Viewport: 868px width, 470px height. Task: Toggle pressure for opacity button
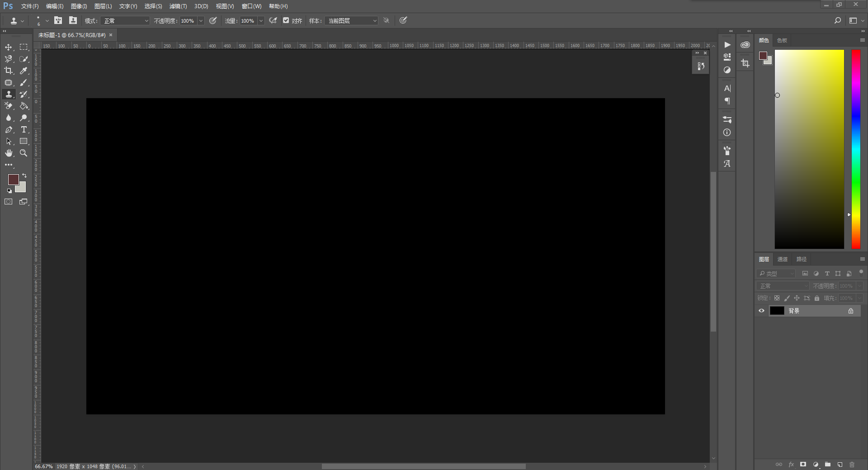pos(213,20)
